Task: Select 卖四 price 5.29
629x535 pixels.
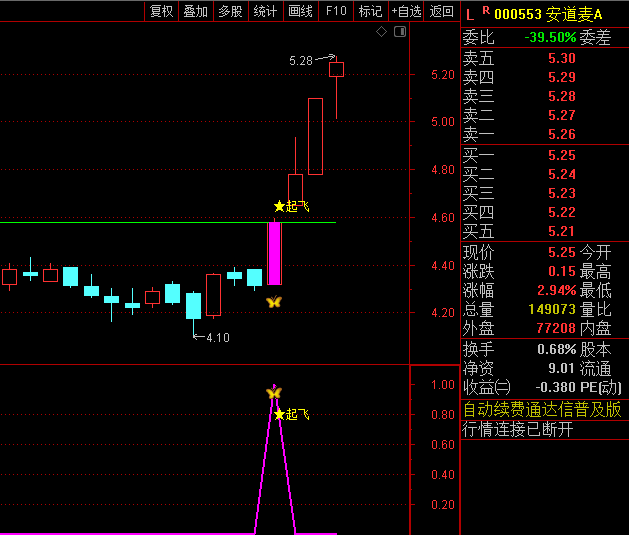Action: tap(562, 77)
